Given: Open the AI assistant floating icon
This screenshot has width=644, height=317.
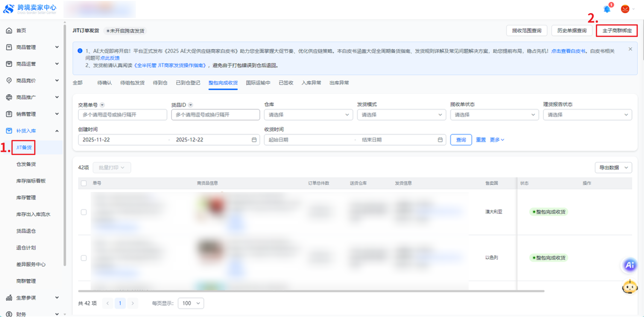Looking at the screenshot, I should point(630,265).
